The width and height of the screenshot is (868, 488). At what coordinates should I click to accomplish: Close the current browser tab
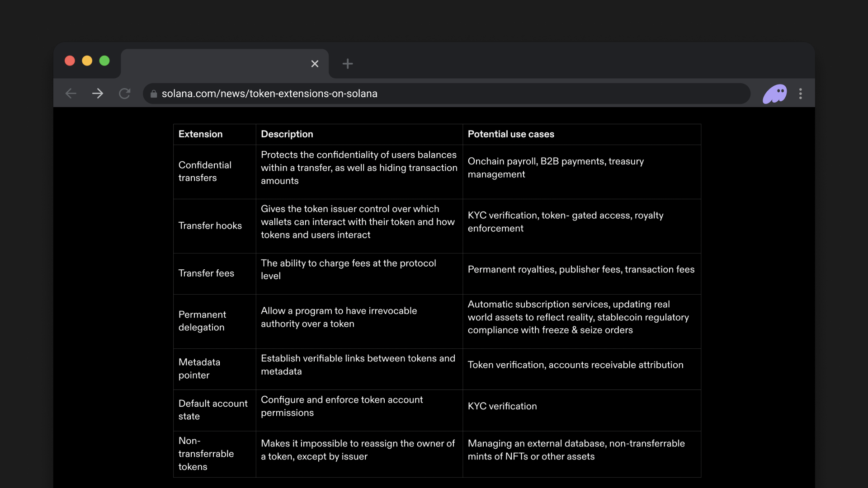(x=315, y=64)
